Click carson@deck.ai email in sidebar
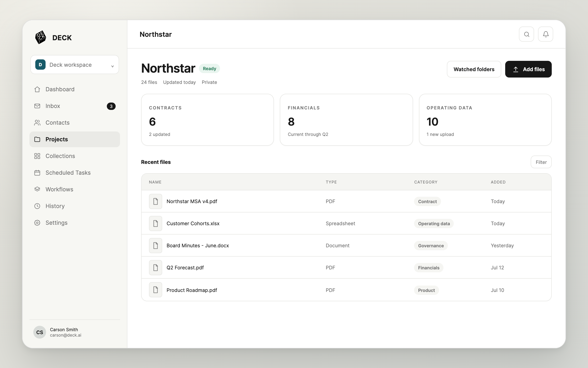588x368 pixels. pyautogui.click(x=66, y=335)
